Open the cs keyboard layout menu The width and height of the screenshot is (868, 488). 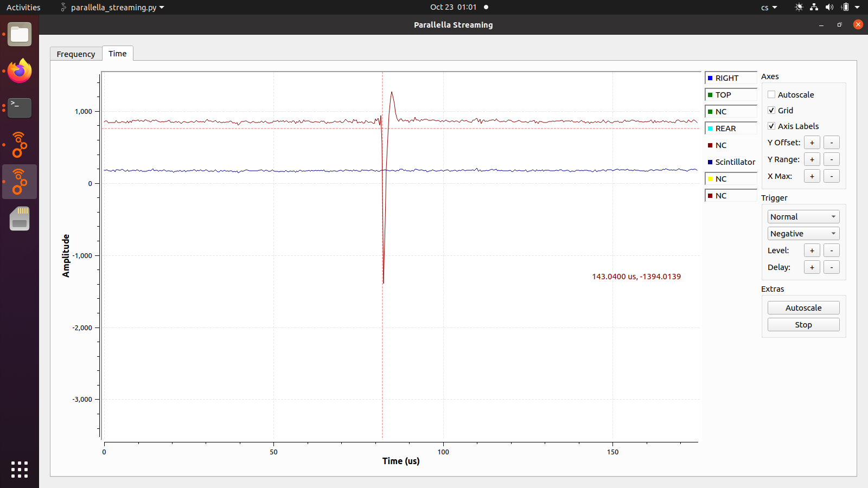tap(769, 7)
